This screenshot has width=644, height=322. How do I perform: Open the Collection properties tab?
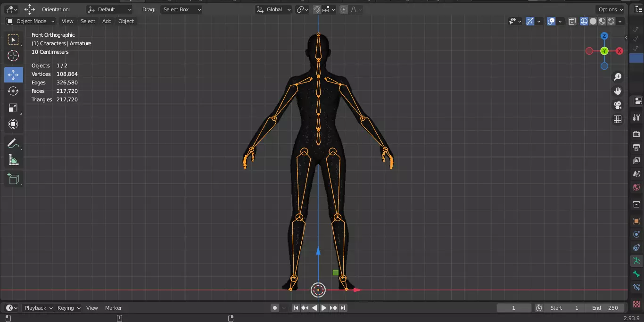[x=636, y=204]
